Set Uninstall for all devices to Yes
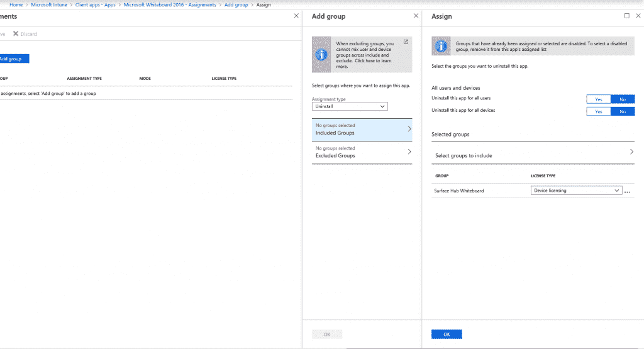Screen dimensions: 644x349 point(599,111)
